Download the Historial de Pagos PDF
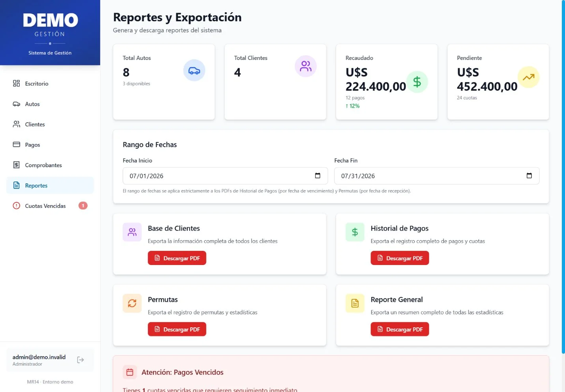The image size is (565, 392). pyautogui.click(x=400, y=258)
